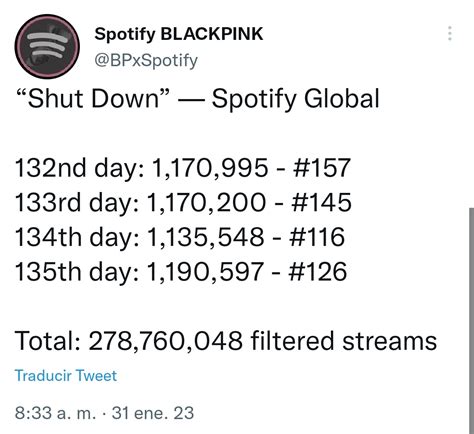Click the Spotify Global heading text
The height and width of the screenshot is (434, 474).
pyautogui.click(x=296, y=99)
